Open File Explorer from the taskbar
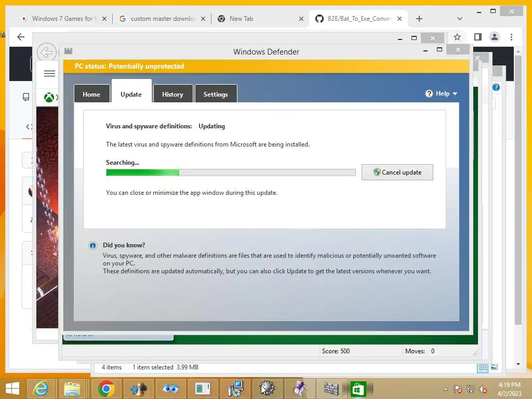The image size is (532, 399). [x=72, y=389]
